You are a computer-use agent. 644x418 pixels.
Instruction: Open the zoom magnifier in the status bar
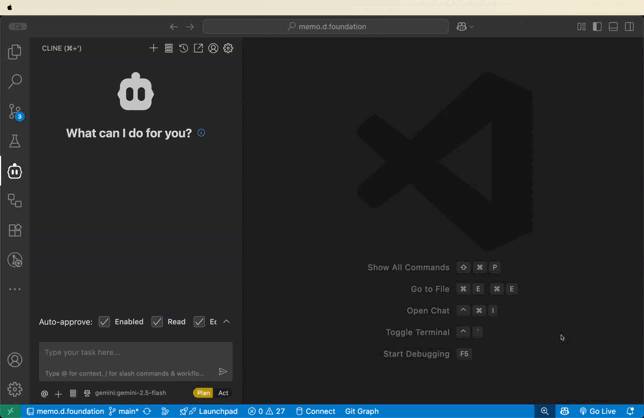(x=545, y=411)
